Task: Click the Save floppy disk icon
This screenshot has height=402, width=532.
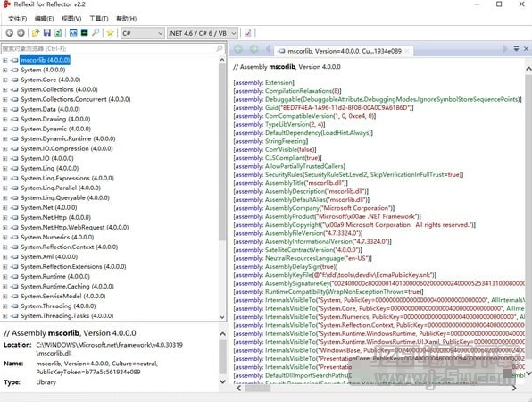Action: pyautogui.click(x=46, y=33)
